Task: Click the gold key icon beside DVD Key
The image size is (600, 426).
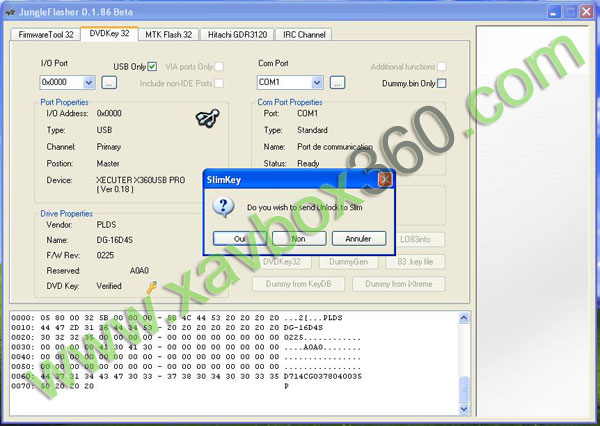Action: pyautogui.click(x=152, y=287)
